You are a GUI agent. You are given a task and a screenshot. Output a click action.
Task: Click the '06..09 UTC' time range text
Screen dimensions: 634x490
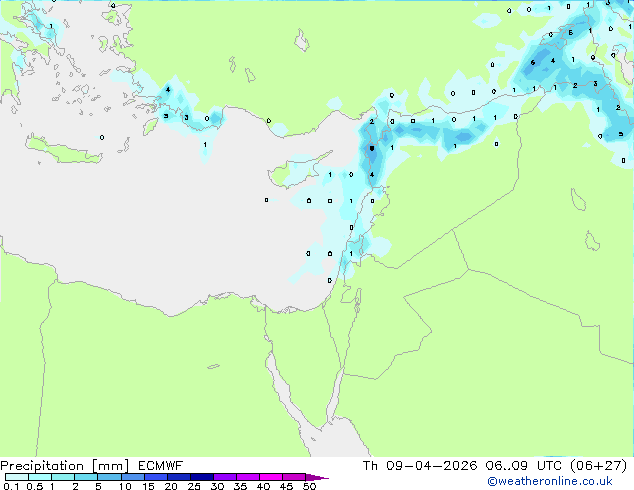click(523, 466)
